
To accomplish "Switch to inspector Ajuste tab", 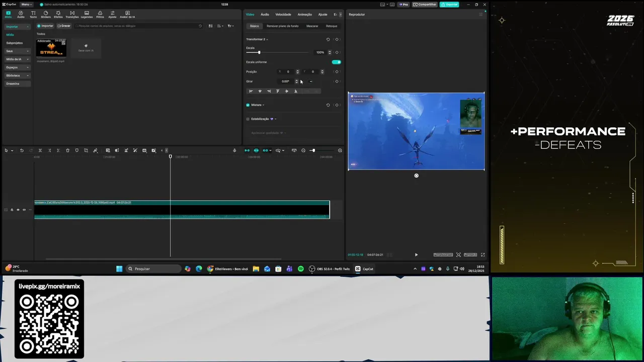I will 323,15.
